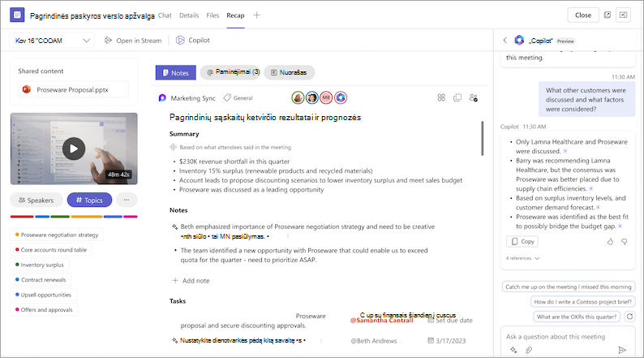This screenshot has width=644, height=358.
Task: Send the Copilot message
Action: click(x=622, y=350)
